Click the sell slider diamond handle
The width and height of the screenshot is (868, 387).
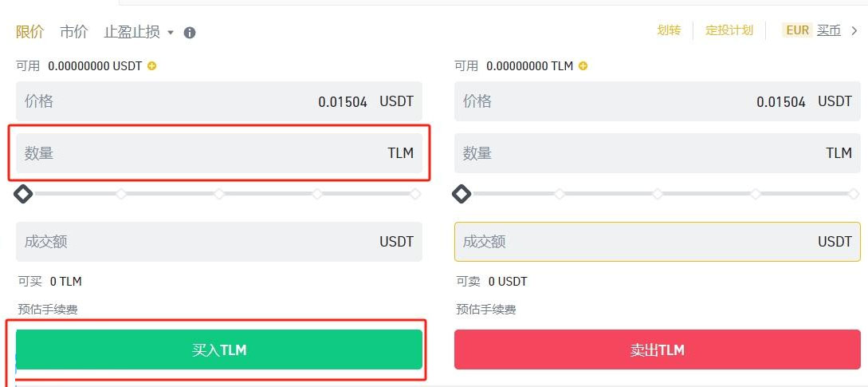[x=461, y=194]
